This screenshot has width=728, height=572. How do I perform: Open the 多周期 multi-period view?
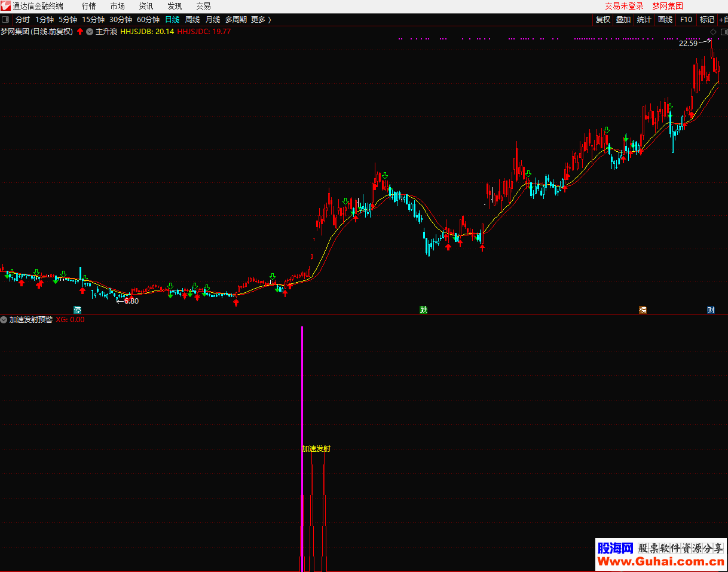pyautogui.click(x=236, y=20)
